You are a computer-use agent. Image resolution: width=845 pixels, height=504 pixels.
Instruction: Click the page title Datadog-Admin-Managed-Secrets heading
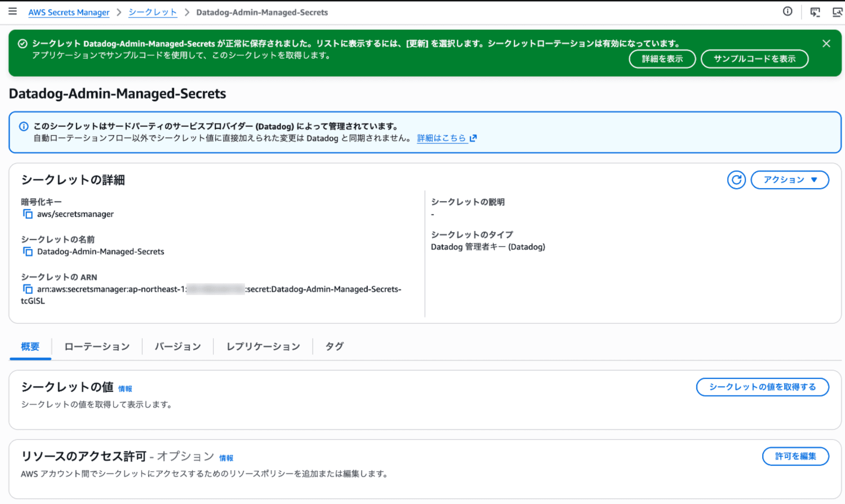(117, 93)
